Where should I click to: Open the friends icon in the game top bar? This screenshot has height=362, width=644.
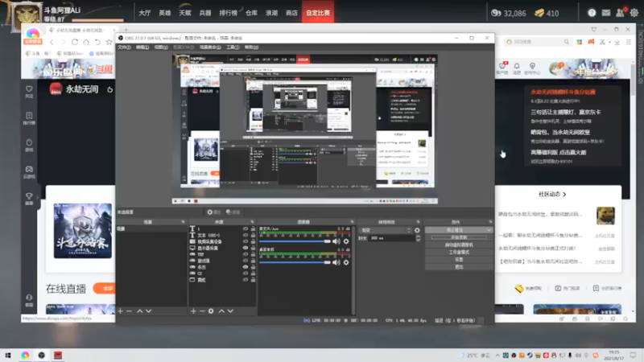[620, 13]
